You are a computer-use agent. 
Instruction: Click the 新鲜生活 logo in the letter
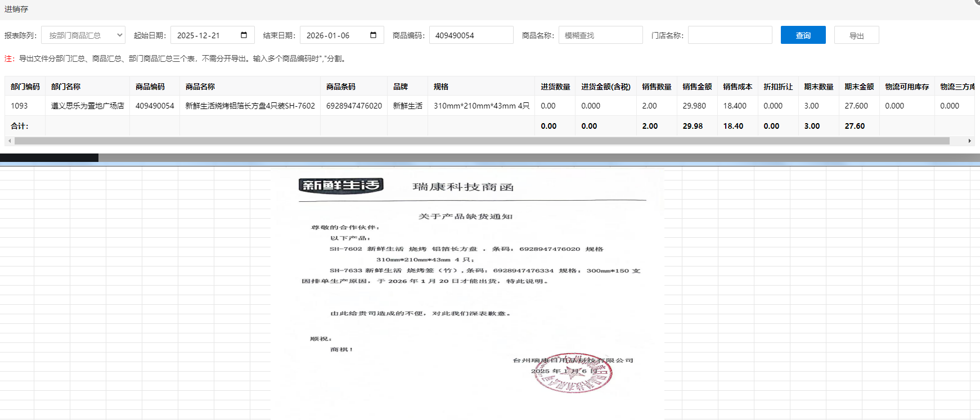[x=341, y=186]
